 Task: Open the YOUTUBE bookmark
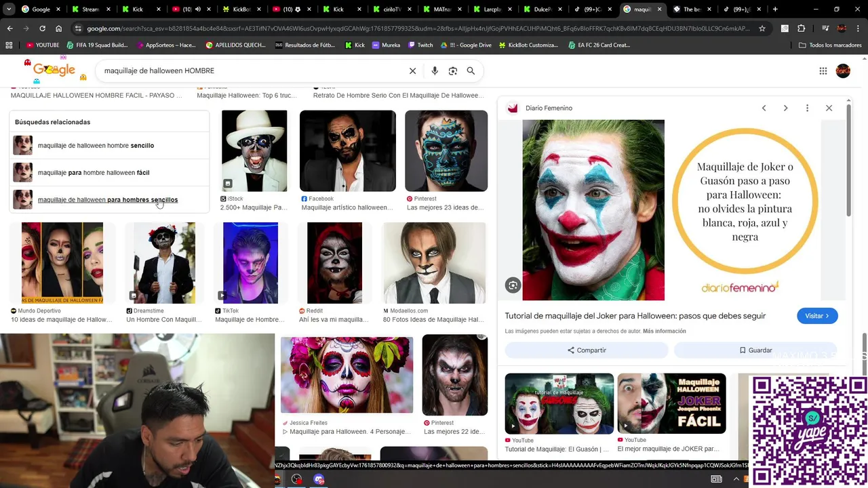pos(42,45)
